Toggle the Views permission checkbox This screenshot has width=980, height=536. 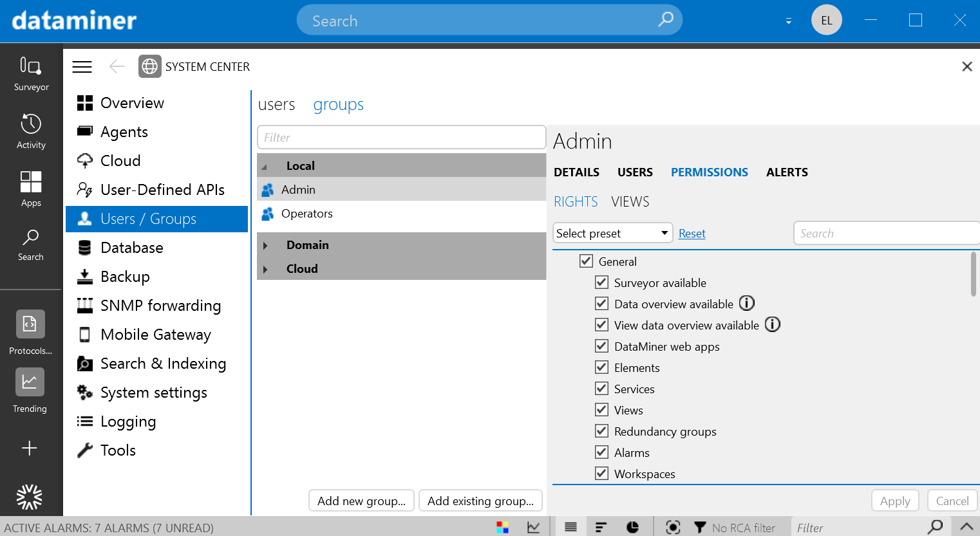601,409
